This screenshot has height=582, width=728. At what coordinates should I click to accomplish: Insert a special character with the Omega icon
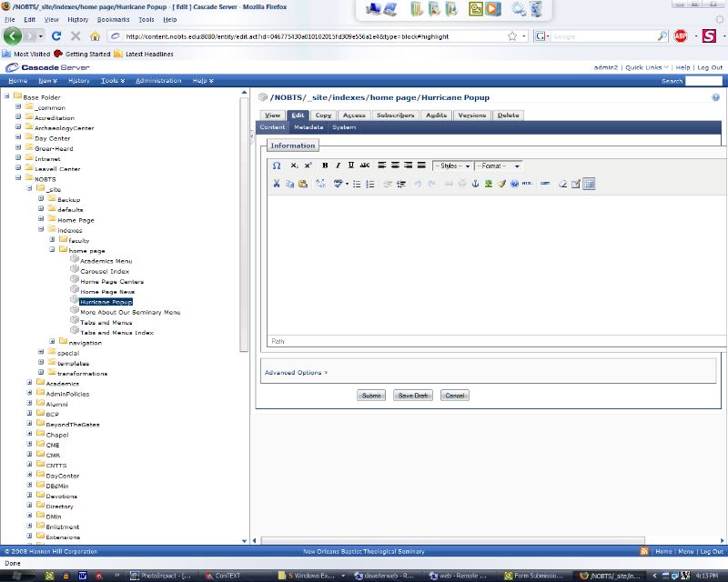[x=277, y=166]
